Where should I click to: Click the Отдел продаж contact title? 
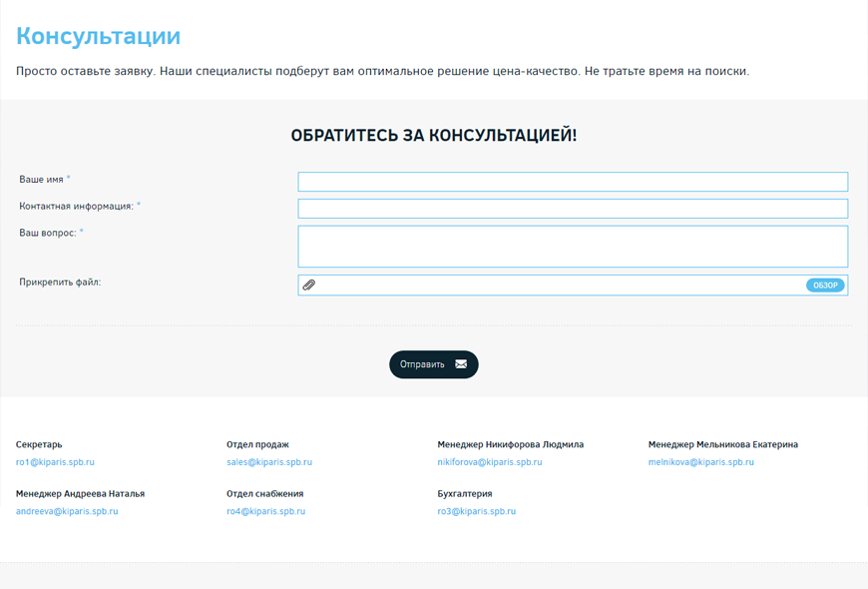[x=257, y=444]
